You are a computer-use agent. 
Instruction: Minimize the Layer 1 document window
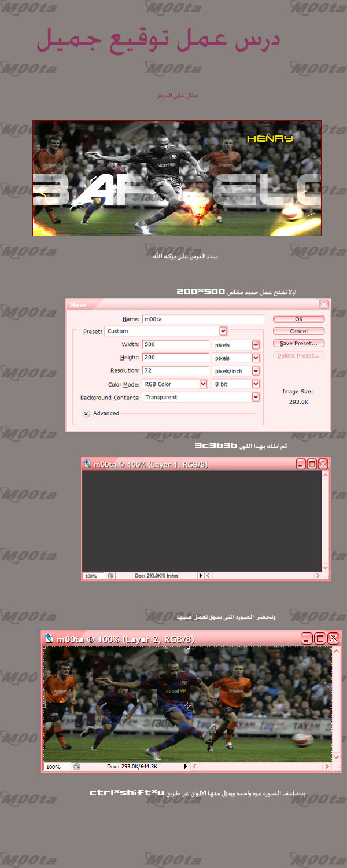tap(301, 464)
